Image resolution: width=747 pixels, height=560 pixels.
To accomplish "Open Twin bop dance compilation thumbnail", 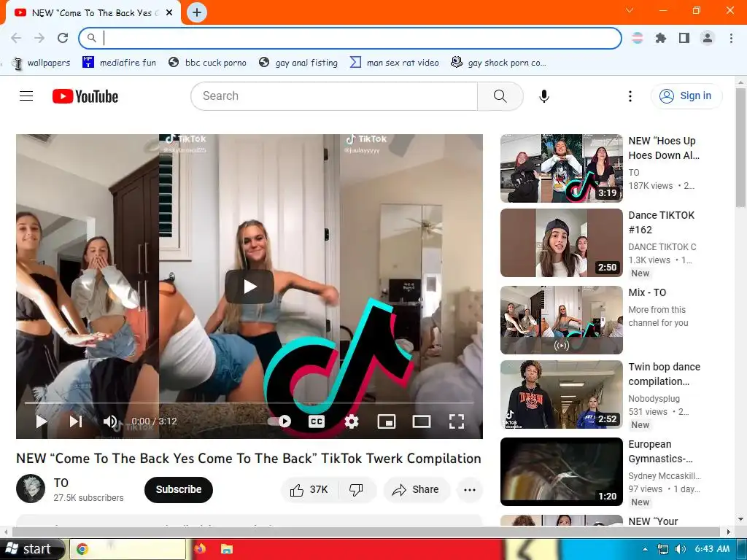I will [561, 394].
